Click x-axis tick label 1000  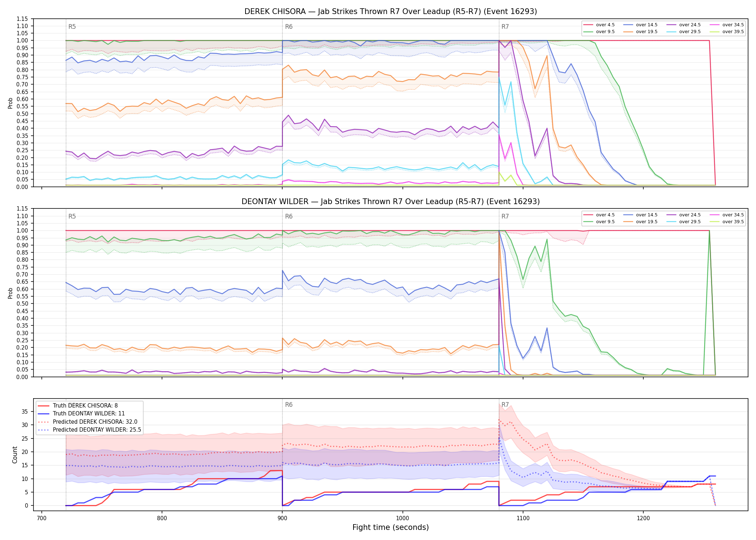tap(402, 518)
